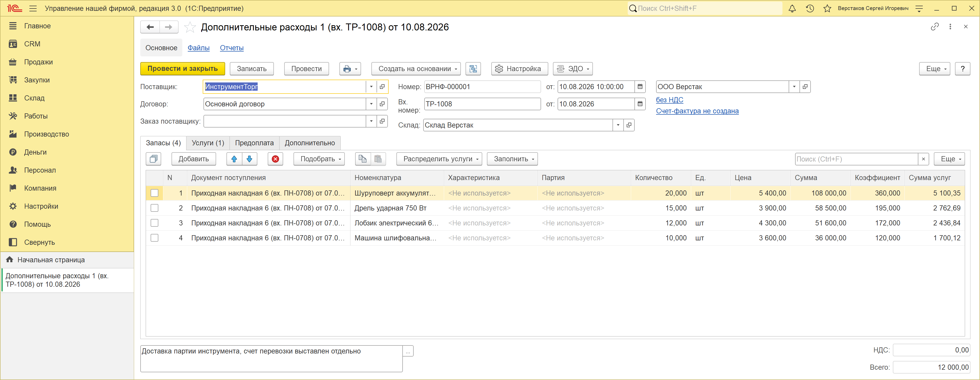Click the Записать button

[252, 69]
